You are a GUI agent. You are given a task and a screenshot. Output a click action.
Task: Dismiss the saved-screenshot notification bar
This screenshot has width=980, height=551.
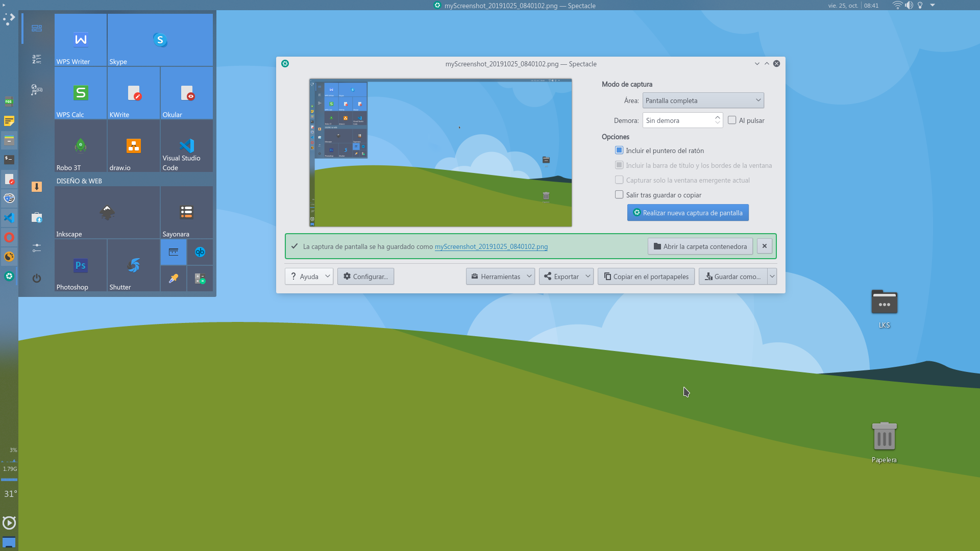(765, 246)
